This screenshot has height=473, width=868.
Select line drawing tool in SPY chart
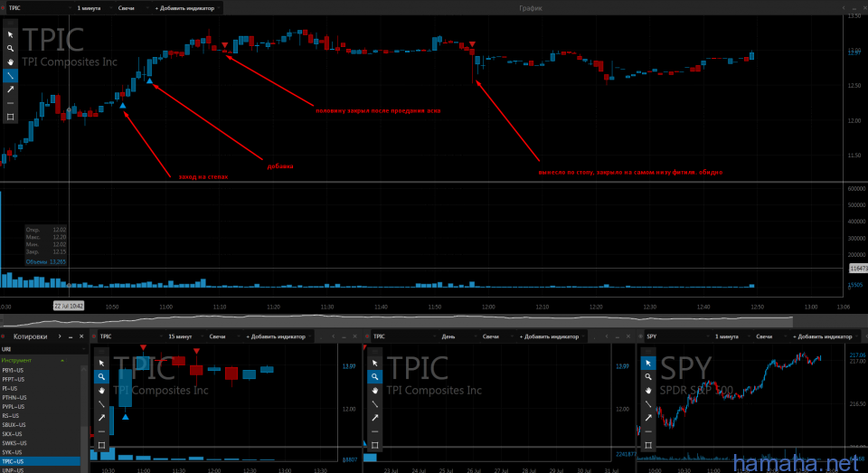pos(648,404)
